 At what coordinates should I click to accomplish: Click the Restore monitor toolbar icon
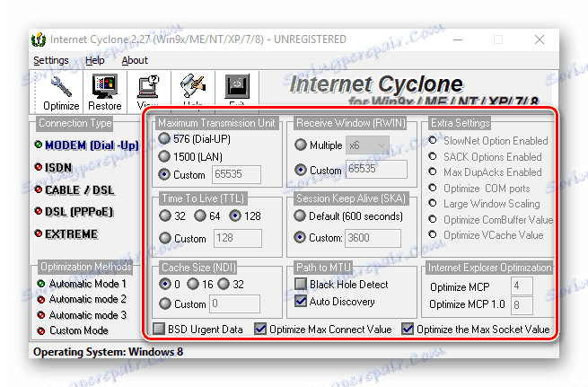pyautogui.click(x=105, y=86)
